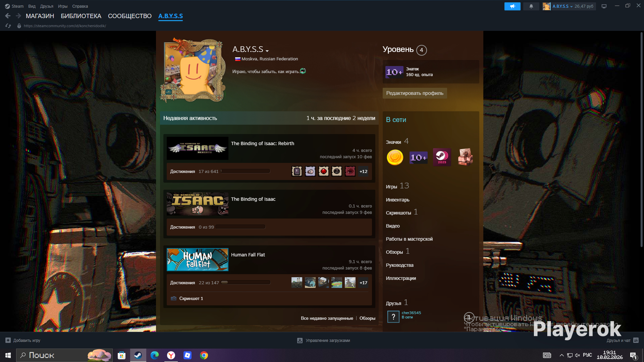644x362 pixels.
Task: Open The Binding of Isaac: Rebirth banner
Action: 197,148
